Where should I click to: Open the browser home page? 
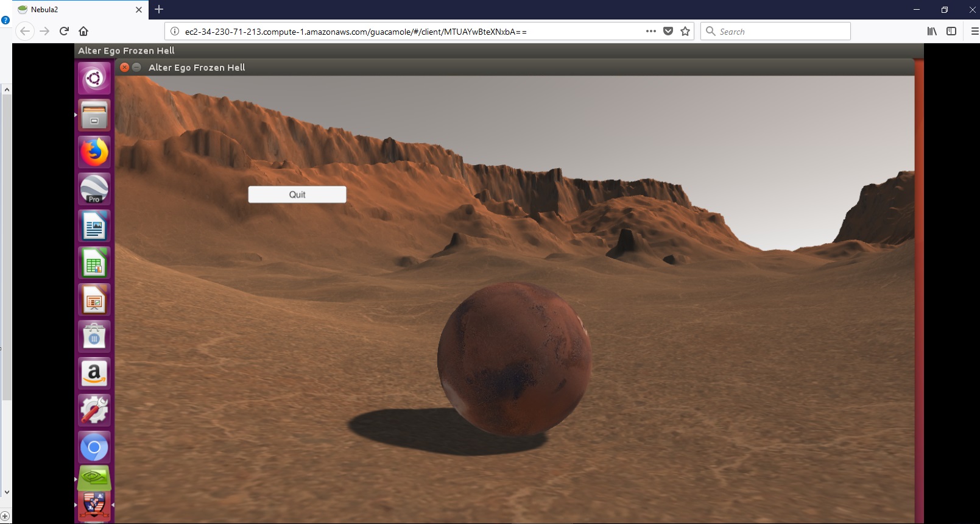tap(83, 31)
